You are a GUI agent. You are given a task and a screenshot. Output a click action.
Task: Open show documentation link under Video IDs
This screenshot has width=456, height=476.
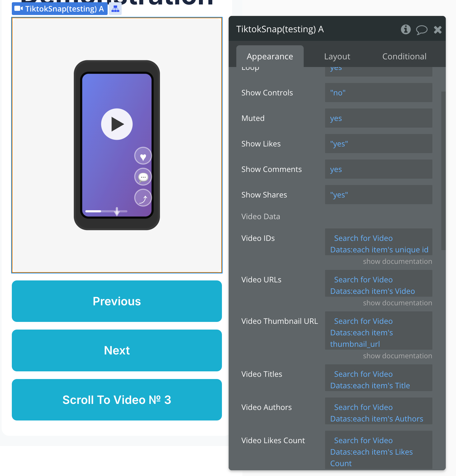pos(397,261)
